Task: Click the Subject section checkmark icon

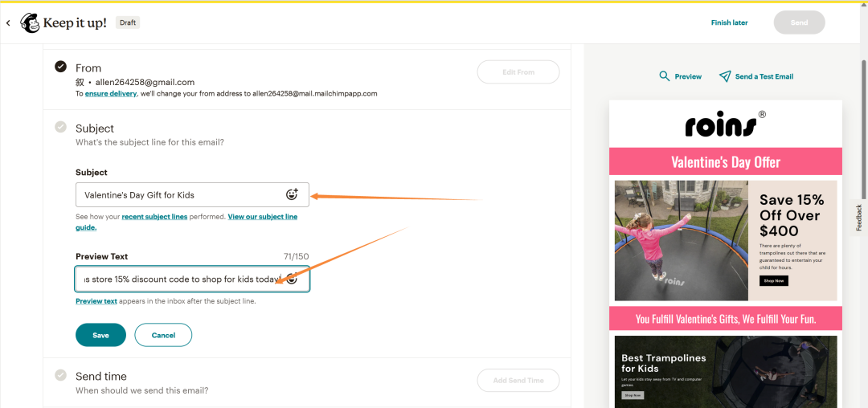Action: (61, 127)
